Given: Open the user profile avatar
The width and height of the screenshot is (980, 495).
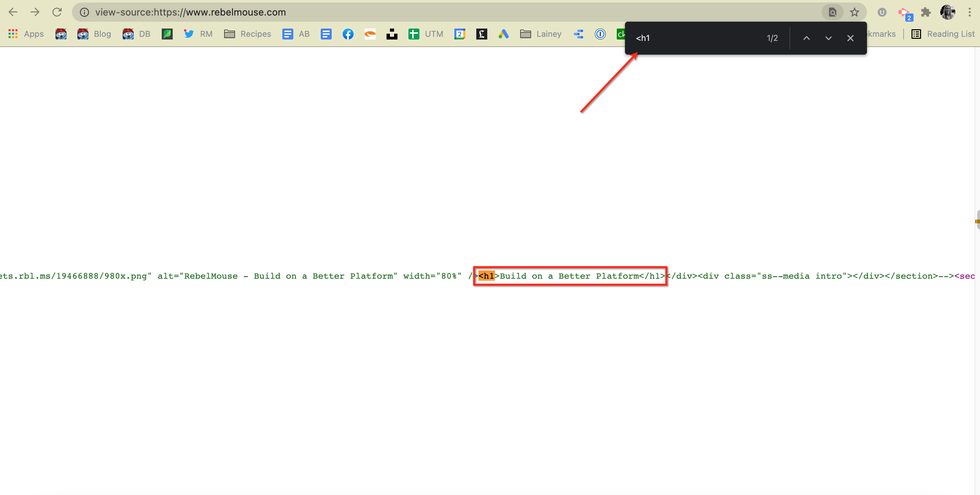Looking at the screenshot, I should (948, 12).
